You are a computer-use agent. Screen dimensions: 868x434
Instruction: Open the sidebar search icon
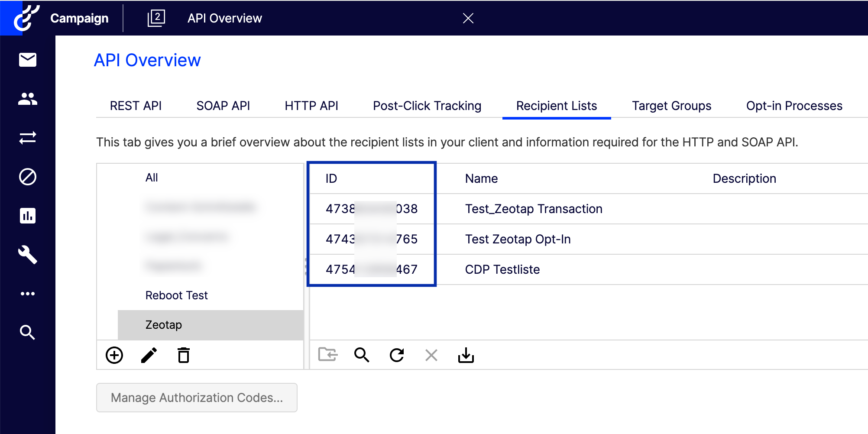[x=28, y=332]
